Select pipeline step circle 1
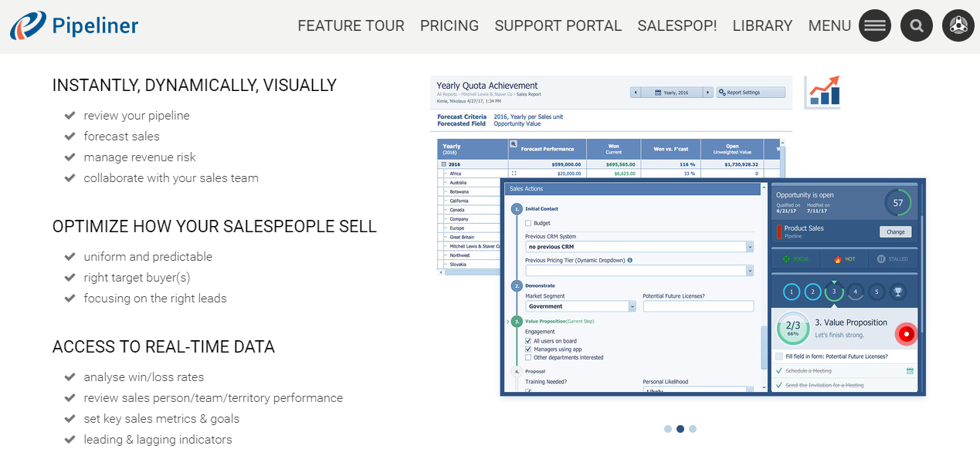This screenshot has width=980, height=449. (792, 292)
